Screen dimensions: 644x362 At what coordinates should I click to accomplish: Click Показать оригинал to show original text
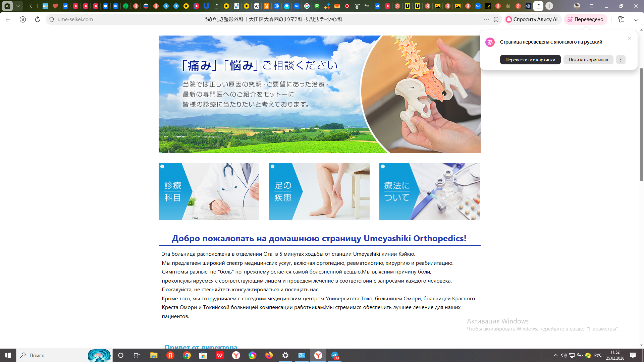pos(588,60)
